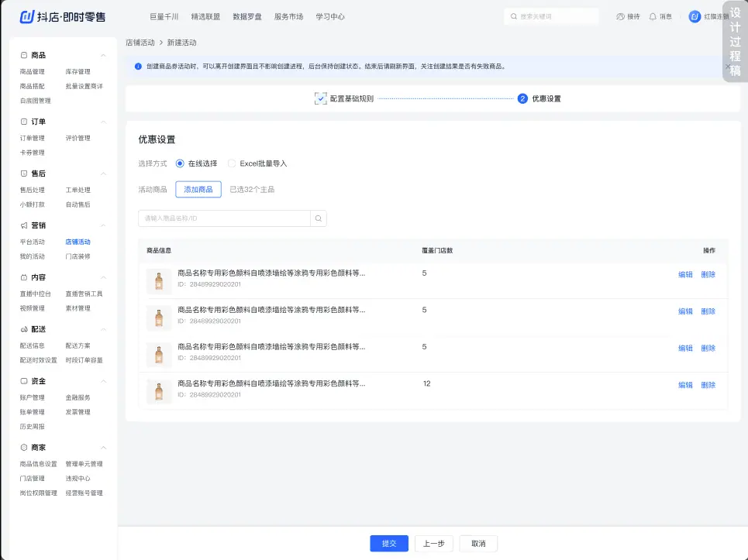Image resolution: width=748 pixels, height=560 pixels.
Task: Open 平台活动 in sidebar
Action: tap(32, 242)
